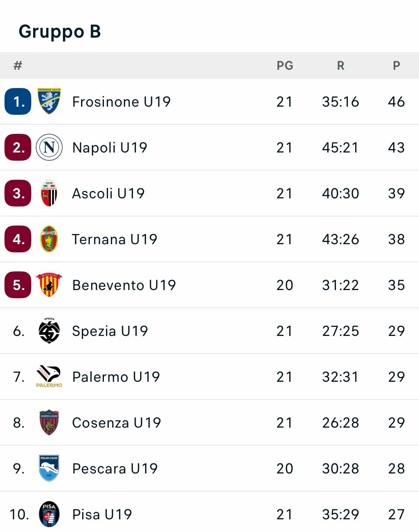Select the Ternana U19 name
The width and height of the screenshot is (419, 532).
click(115, 239)
